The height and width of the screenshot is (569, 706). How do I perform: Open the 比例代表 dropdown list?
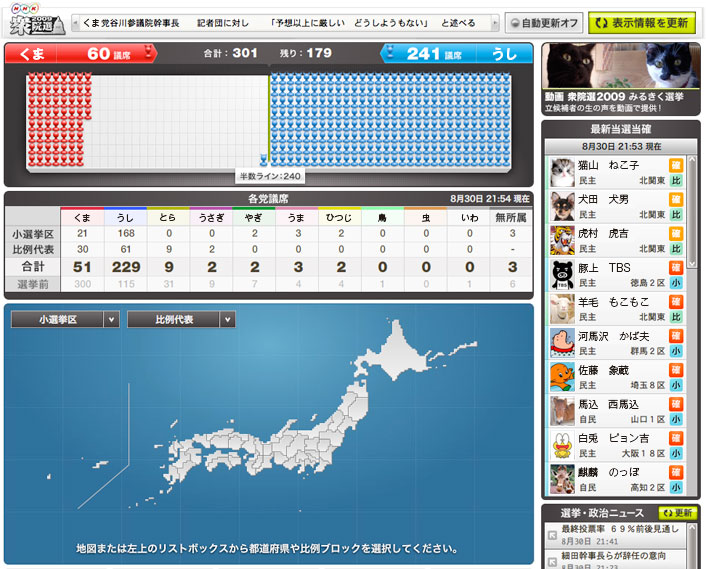coord(181,320)
